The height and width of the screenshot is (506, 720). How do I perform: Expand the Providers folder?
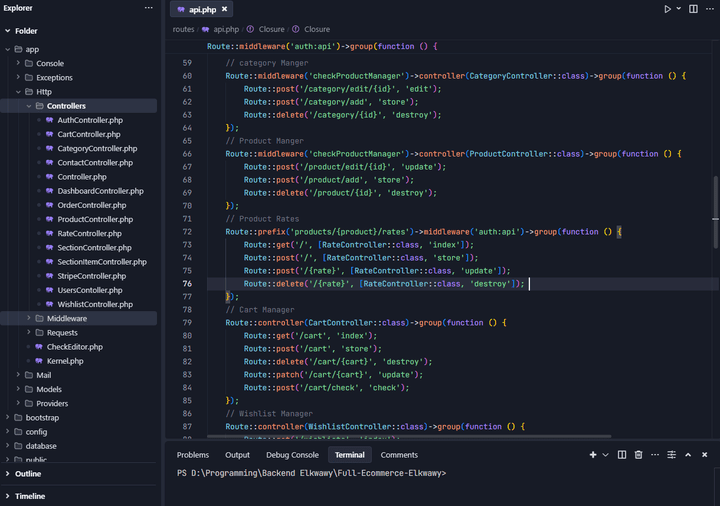(18, 403)
